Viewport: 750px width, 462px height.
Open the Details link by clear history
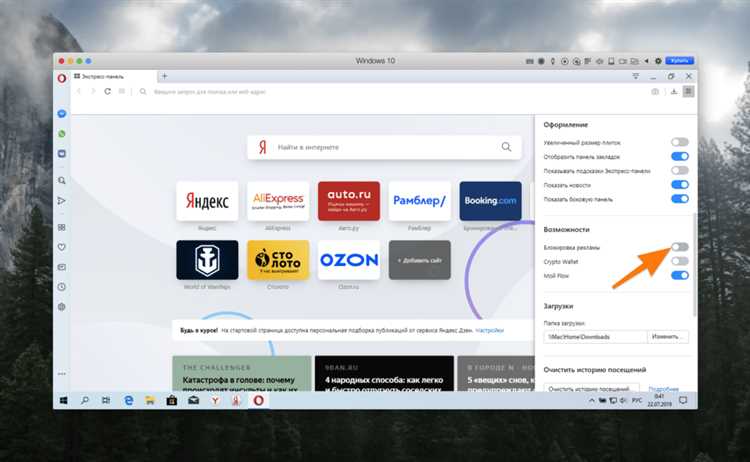pyautogui.click(x=663, y=389)
